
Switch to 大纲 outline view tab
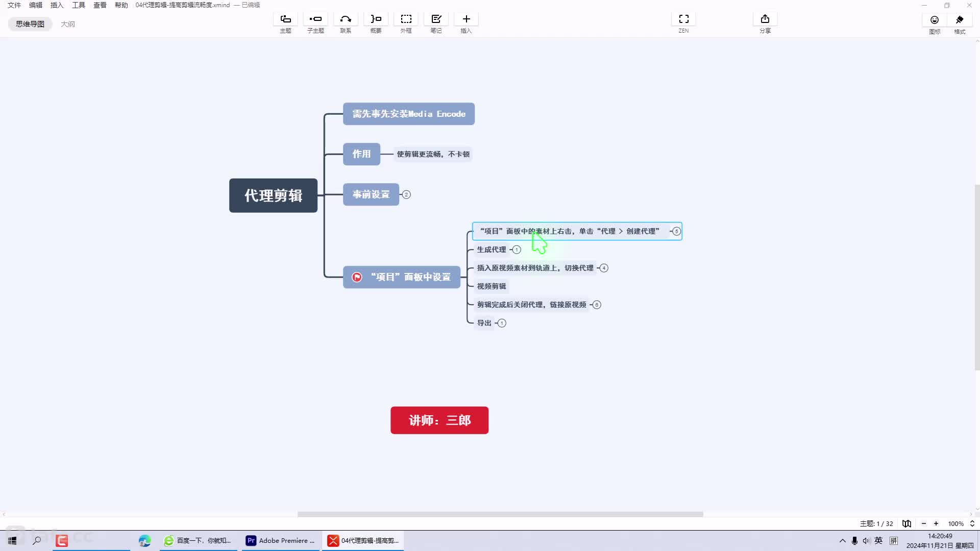[x=68, y=24]
